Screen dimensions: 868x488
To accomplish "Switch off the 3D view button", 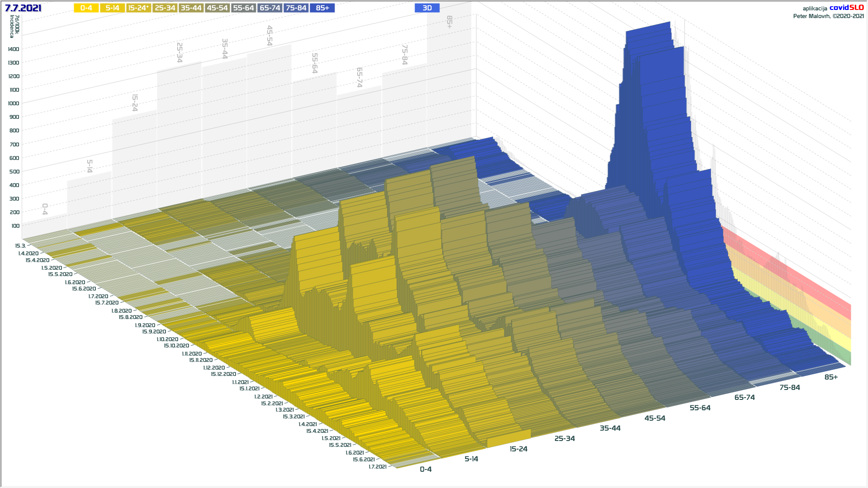I will (x=427, y=8).
